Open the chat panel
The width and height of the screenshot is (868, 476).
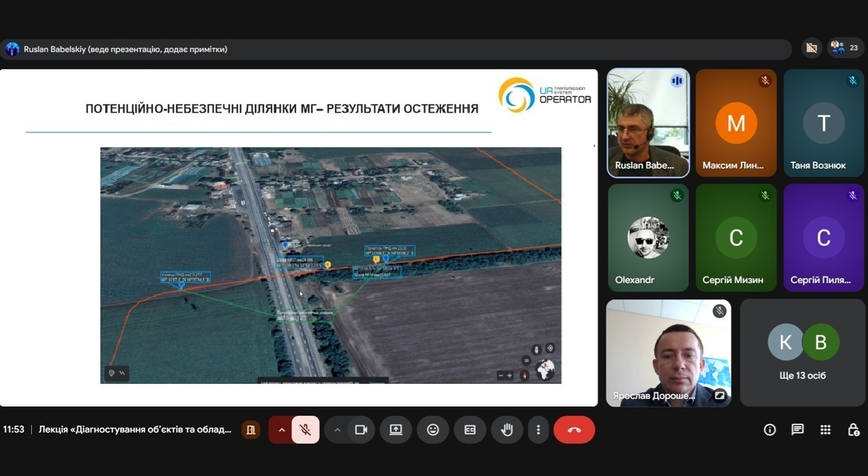point(797,430)
